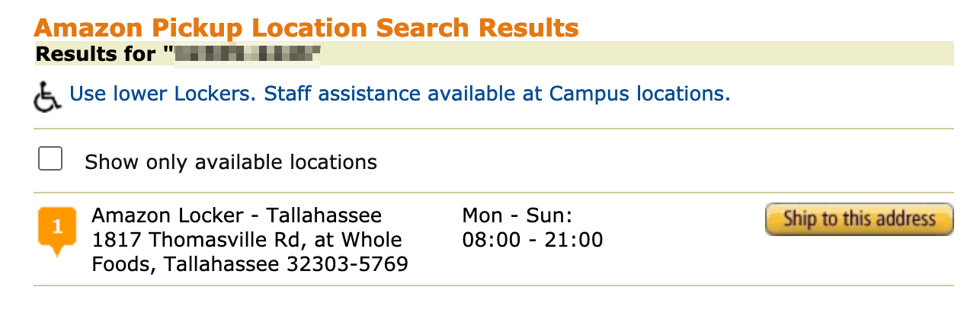
Task: Enable Show only available locations checkbox
Action: pyautogui.click(x=50, y=160)
